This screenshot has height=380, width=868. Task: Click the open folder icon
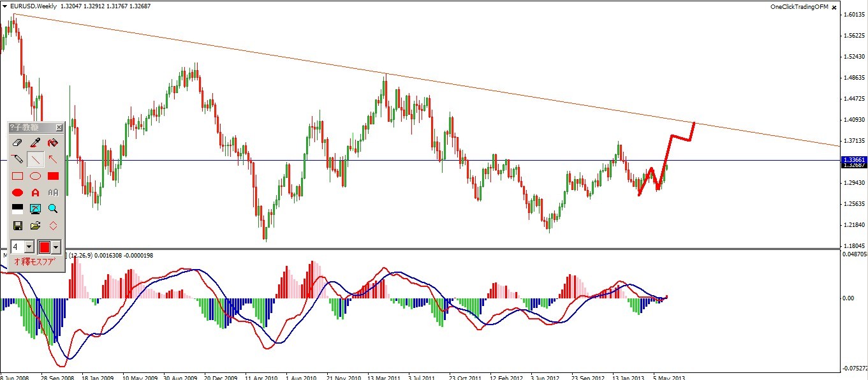[36, 226]
